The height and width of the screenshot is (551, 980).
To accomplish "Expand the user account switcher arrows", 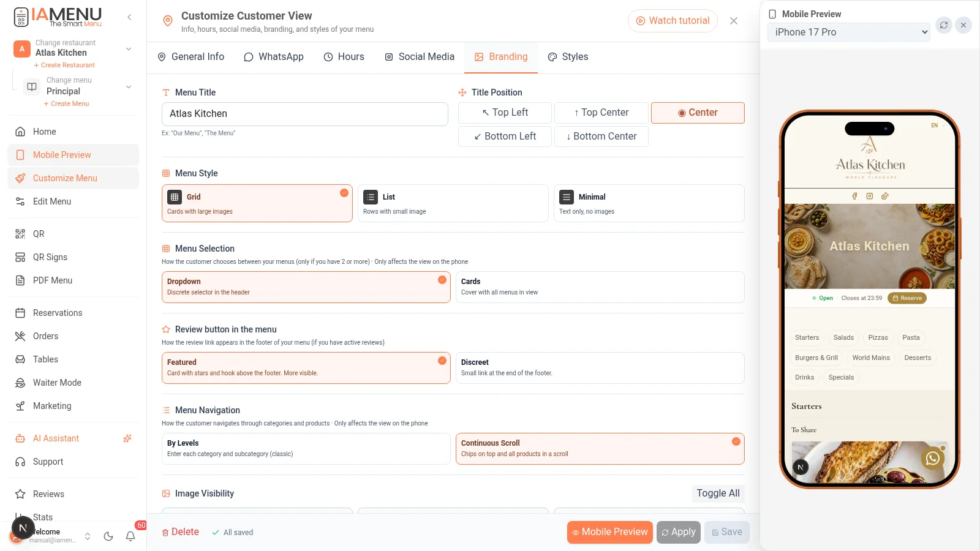I will point(88,536).
